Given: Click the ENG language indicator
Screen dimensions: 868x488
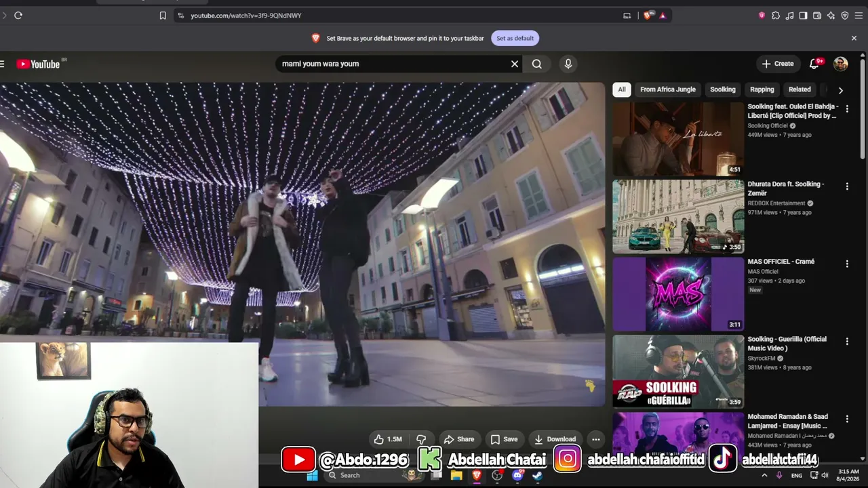Looking at the screenshot, I should point(797,476).
